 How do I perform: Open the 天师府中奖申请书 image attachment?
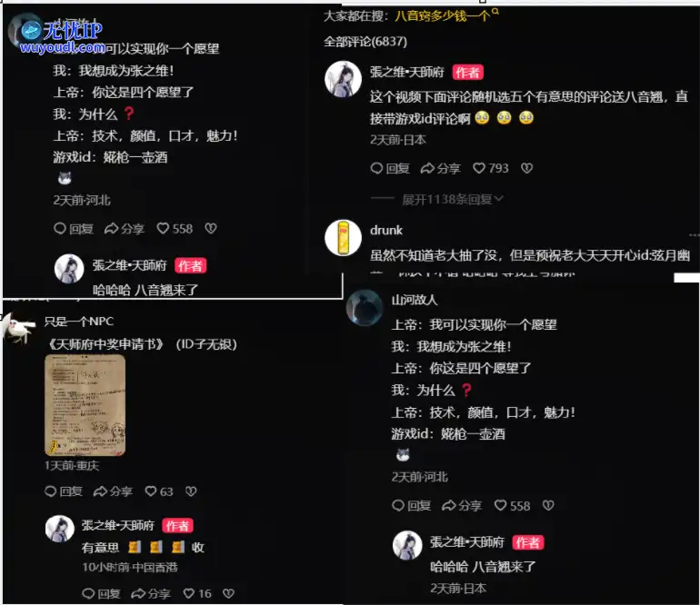tap(85, 405)
